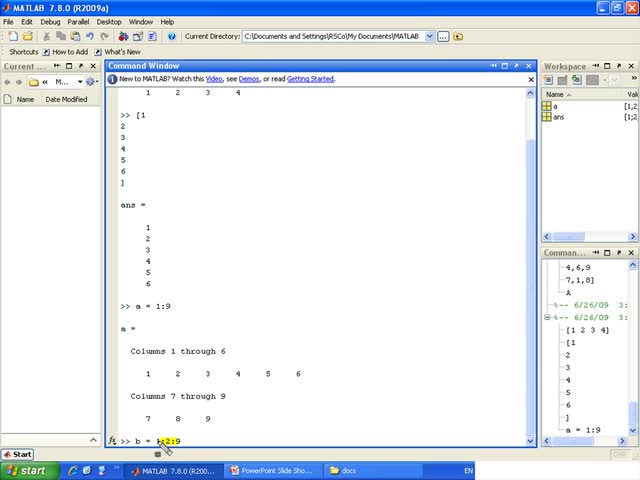Dismiss the New to MATLAB info bar

(x=531, y=80)
